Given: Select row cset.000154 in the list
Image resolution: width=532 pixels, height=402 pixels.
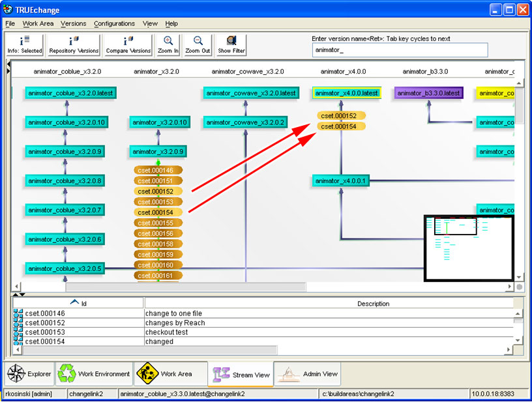Looking at the screenshot, I should [263, 341].
